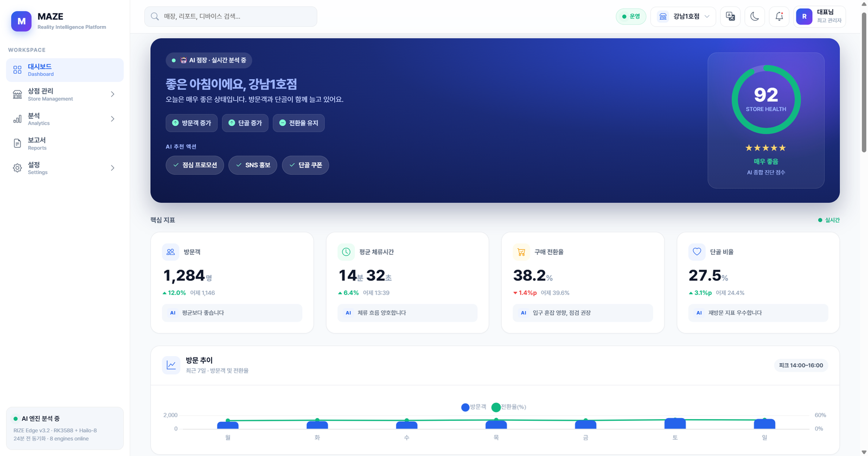The height and width of the screenshot is (456, 868).
Task: Click the AI 점장 실시간 분석 중 badge
Action: click(x=209, y=60)
